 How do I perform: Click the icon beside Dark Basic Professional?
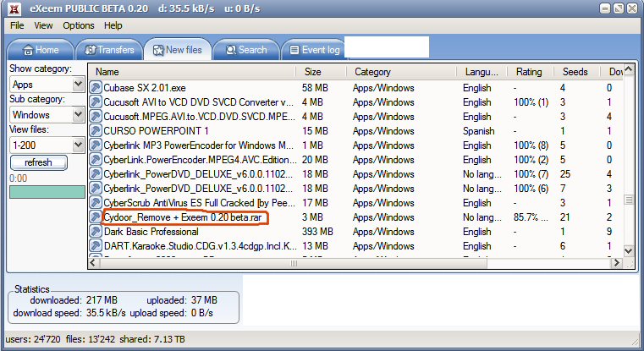pyautogui.click(x=96, y=231)
